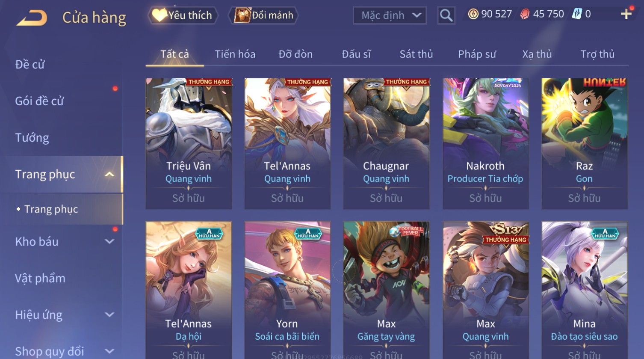
Task: Click the back arrow icon next to Cửa hàng
Action: (32, 18)
